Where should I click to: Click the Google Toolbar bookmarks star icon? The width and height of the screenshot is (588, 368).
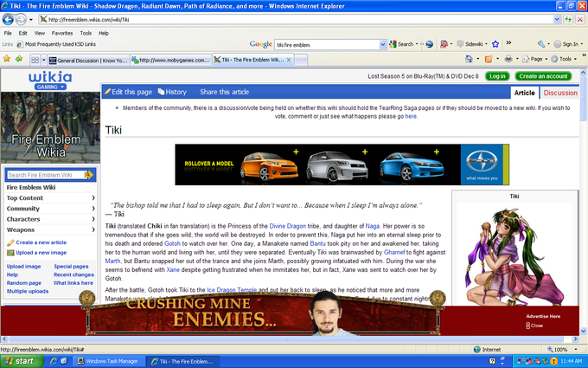click(x=495, y=44)
